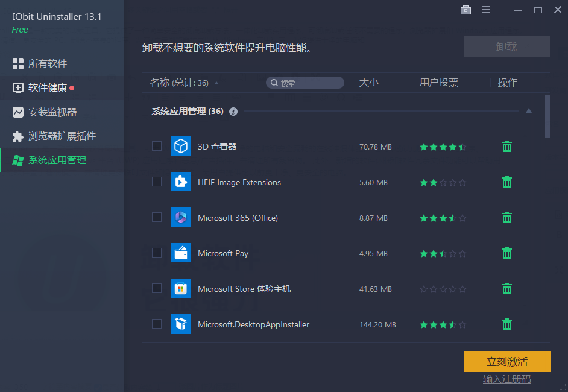Click star rating for 3D 查看器

point(443,147)
